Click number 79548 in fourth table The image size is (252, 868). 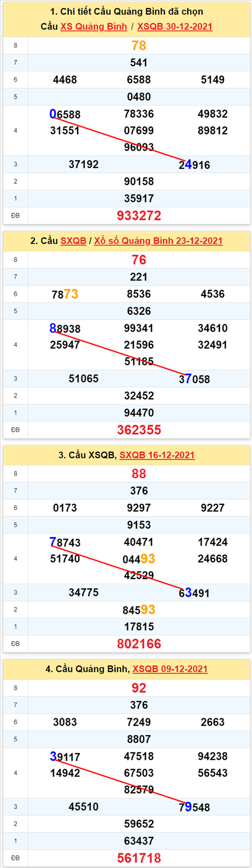coord(194,807)
